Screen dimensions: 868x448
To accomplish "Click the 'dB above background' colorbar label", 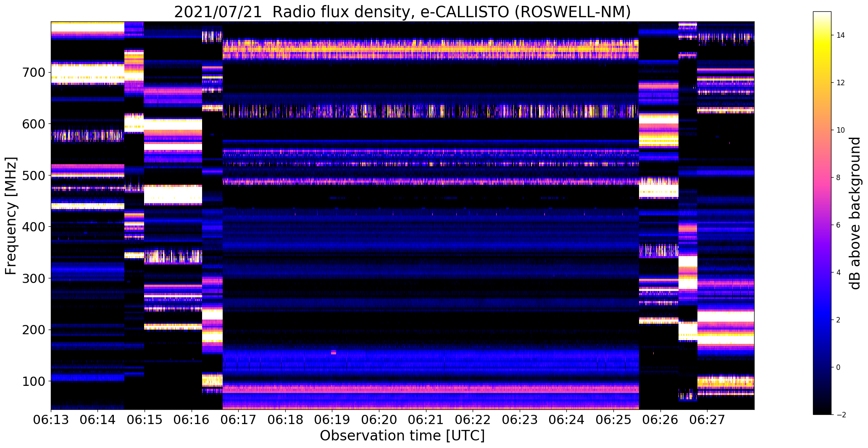I will coord(855,213).
